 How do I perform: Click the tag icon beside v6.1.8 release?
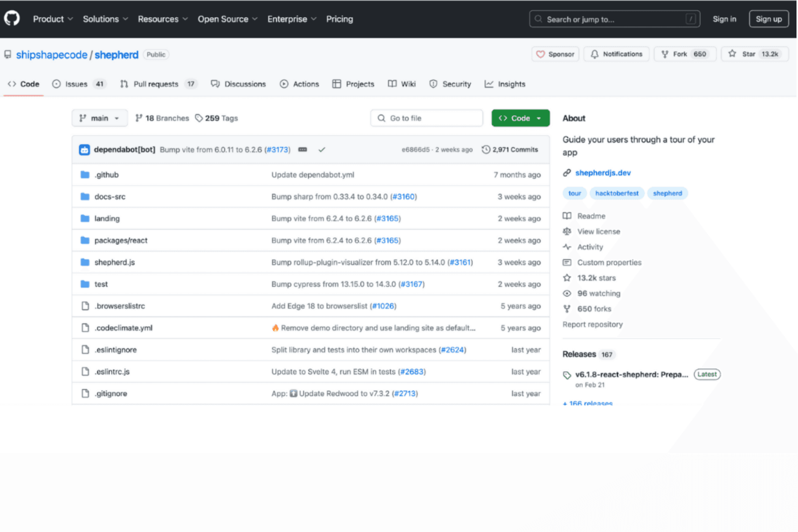pos(567,375)
